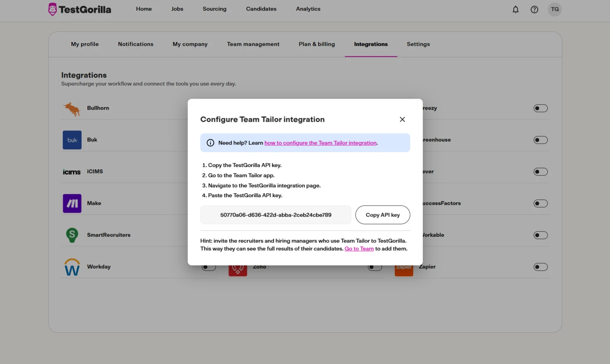The image size is (610, 364).
Task: Click the Copy API key button
Action: (x=383, y=215)
